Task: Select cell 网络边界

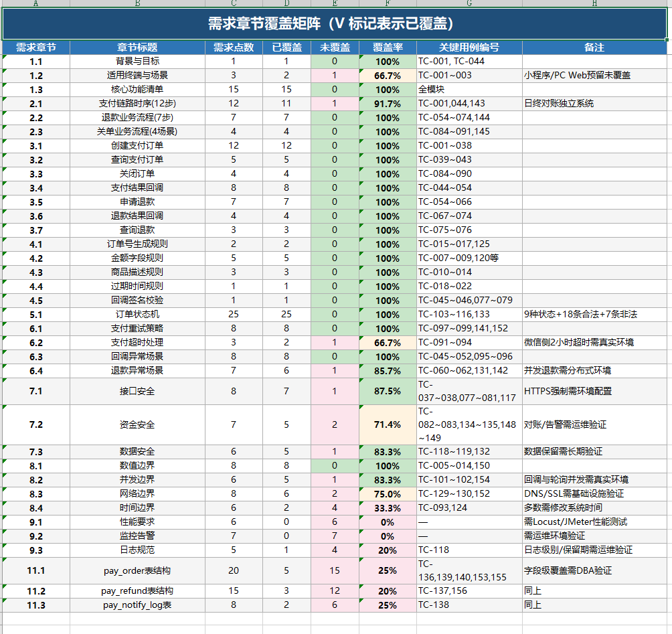Action: tap(138, 494)
